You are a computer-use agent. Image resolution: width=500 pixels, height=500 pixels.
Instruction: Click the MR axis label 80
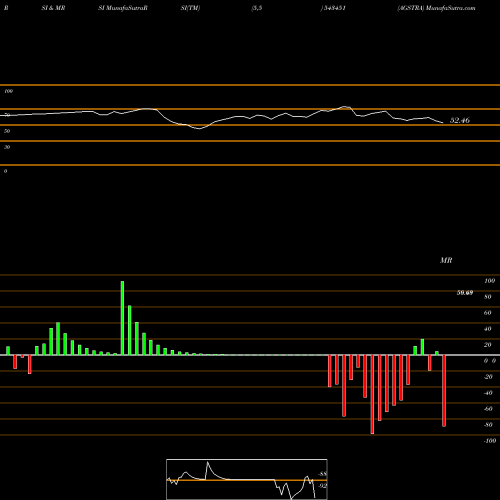click(x=488, y=297)
